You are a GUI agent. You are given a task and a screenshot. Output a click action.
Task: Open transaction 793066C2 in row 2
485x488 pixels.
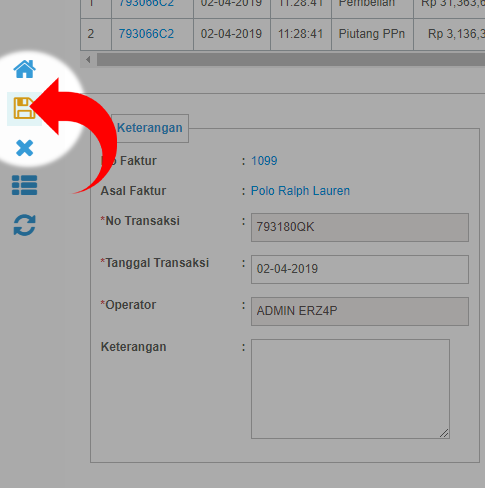point(146,34)
